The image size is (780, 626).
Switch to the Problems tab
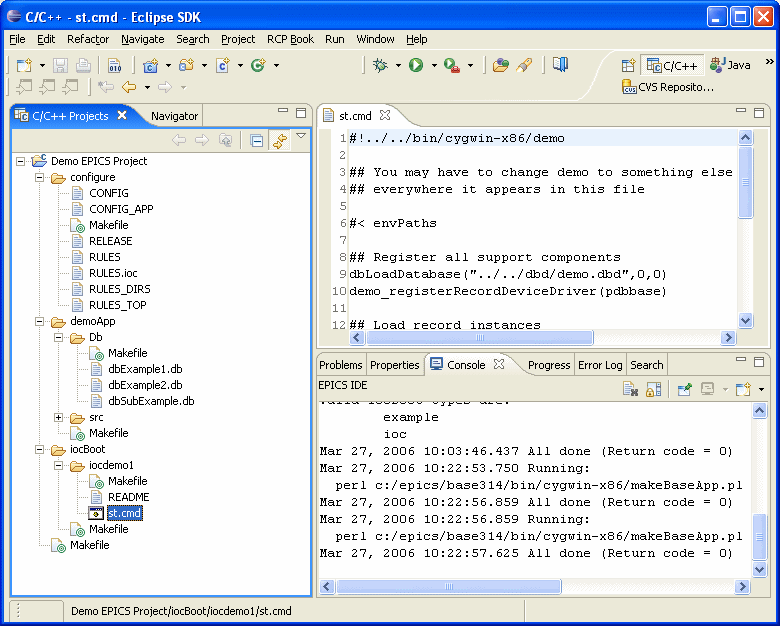[x=341, y=365]
